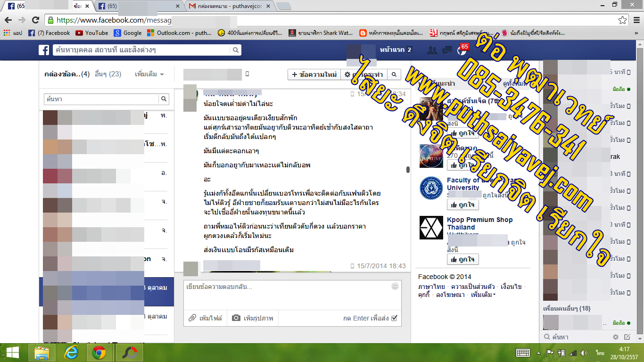
Task: Click the conversation scrollbar thumb
Action: tap(408, 170)
